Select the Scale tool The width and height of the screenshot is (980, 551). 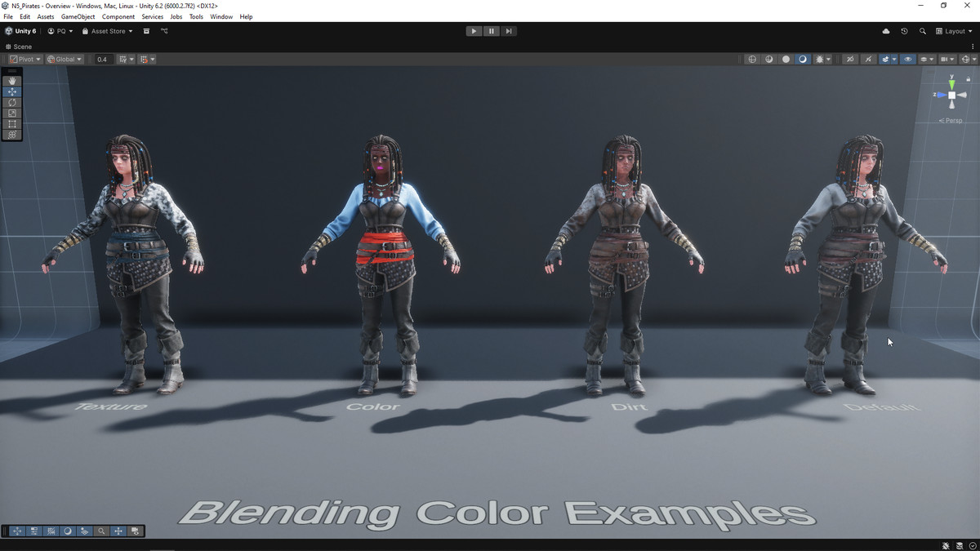11,113
